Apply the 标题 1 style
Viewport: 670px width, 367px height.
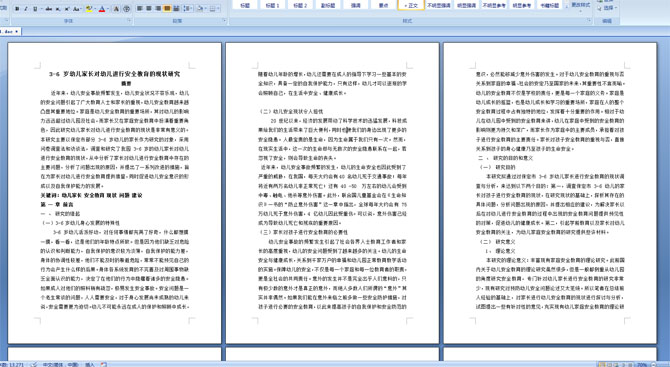[272, 5]
